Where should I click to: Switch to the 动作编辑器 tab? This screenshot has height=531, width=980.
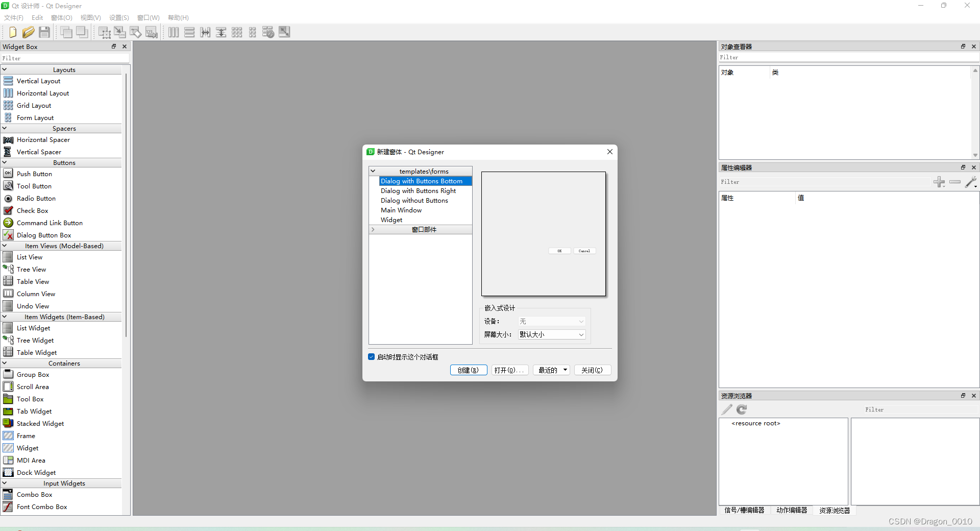[x=792, y=510]
